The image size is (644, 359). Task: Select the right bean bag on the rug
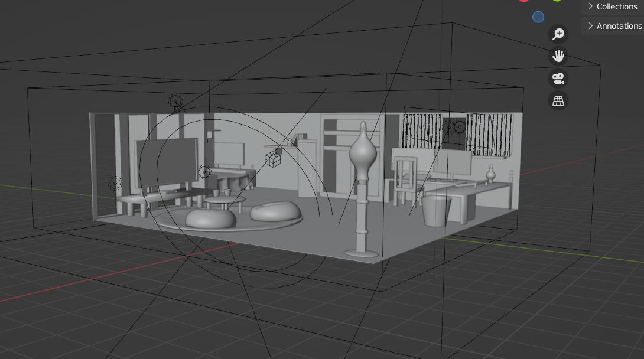coord(275,211)
